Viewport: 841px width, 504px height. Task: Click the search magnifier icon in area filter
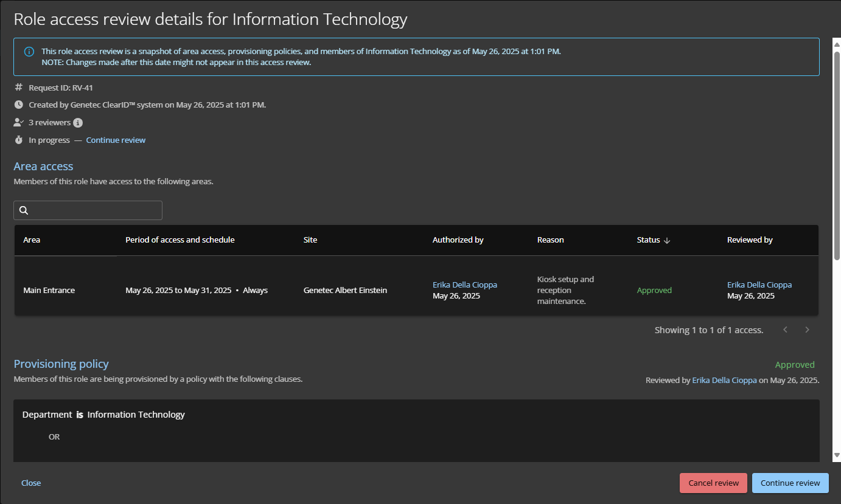24,210
